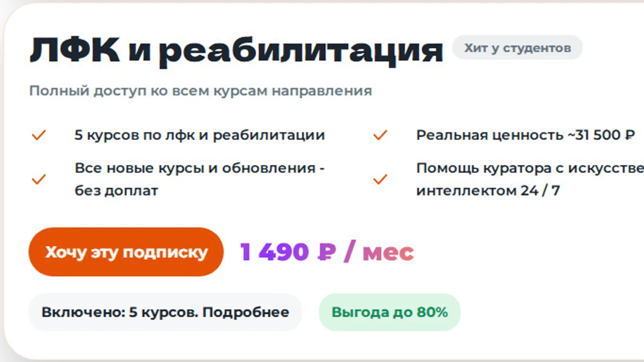Click checkmark beside "Реальная ценность ~31 500 ₽"
The height and width of the screenshot is (362, 644).
(x=380, y=135)
